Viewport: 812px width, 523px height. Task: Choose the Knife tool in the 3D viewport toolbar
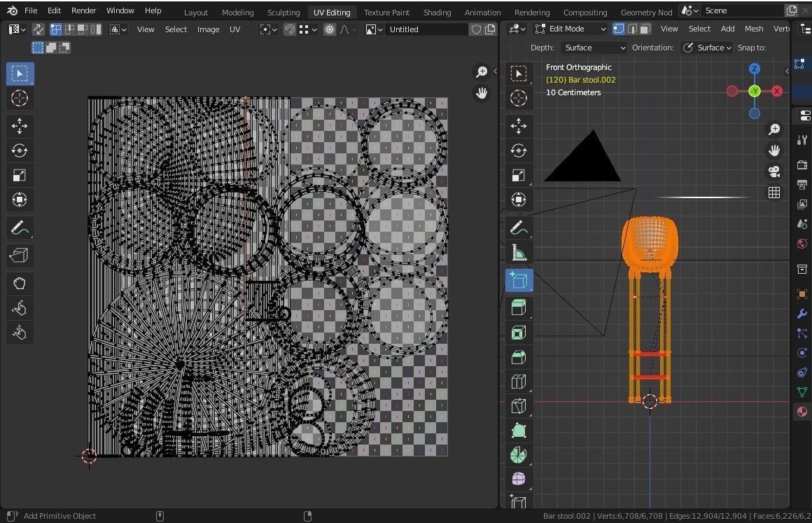519,407
